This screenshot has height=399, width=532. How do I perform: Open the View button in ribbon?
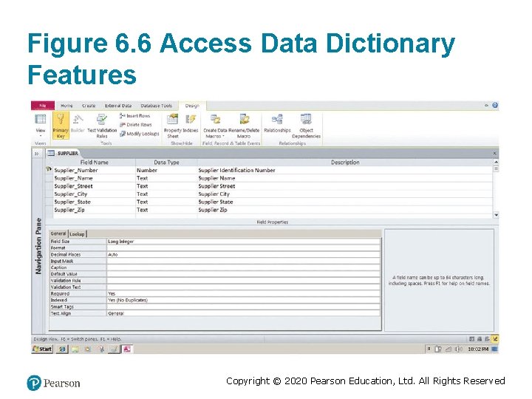(x=41, y=125)
